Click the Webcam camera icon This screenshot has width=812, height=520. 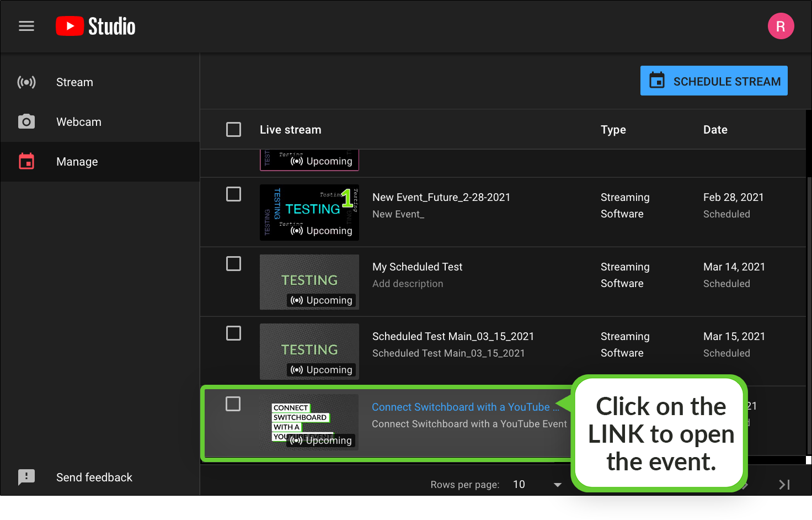26,122
